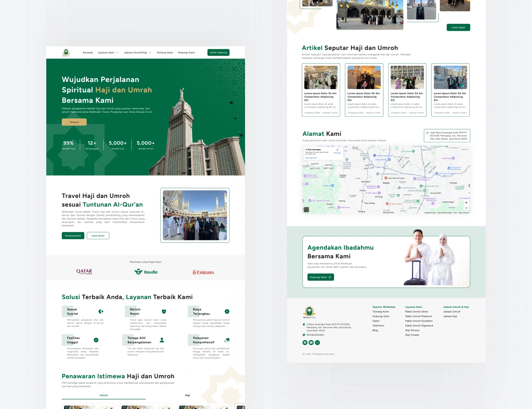Open Paket Umroh Excellent footer link
532x409 pixels.
[419, 321]
